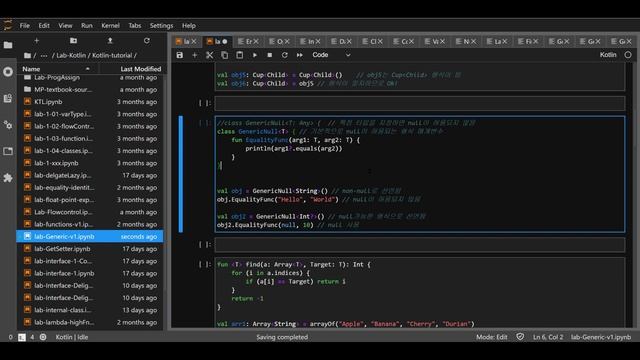640x360 pixels.
Task: Select lab-GetSetter.ipynb file
Action: coord(90,249)
